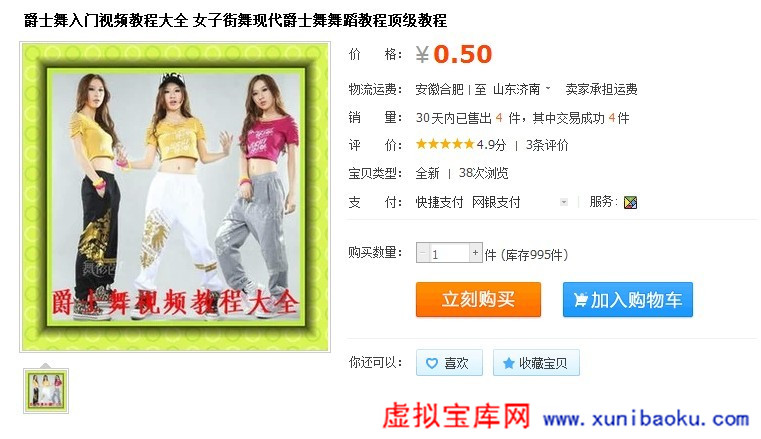This screenshot has width=761, height=439.
Task: Click the product title text
Action: pos(235,20)
